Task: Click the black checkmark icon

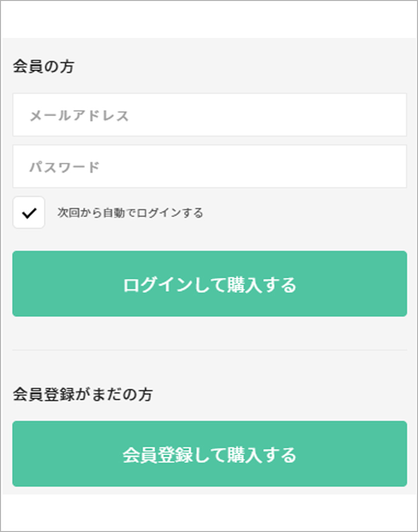Action: [29, 213]
